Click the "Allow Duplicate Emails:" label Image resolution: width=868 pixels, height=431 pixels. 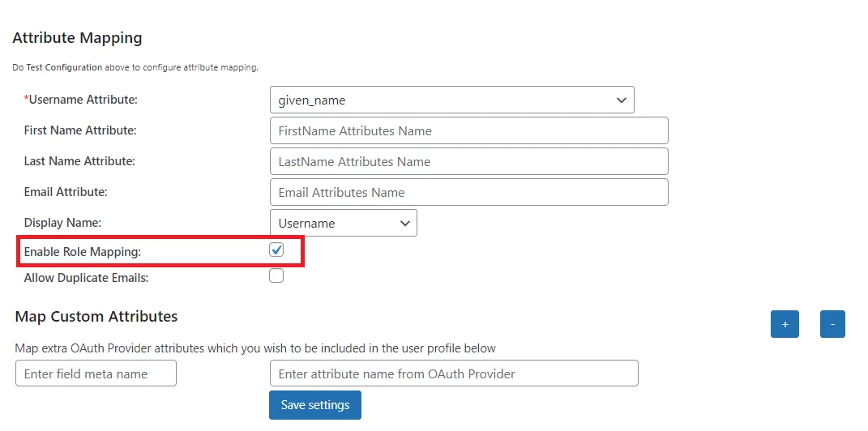pos(86,278)
